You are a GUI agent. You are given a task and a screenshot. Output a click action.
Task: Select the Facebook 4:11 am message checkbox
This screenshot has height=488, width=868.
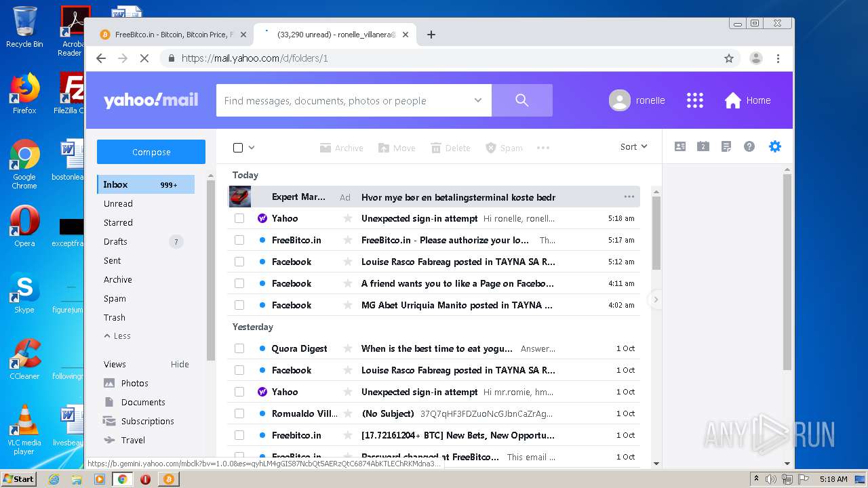(239, 283)
